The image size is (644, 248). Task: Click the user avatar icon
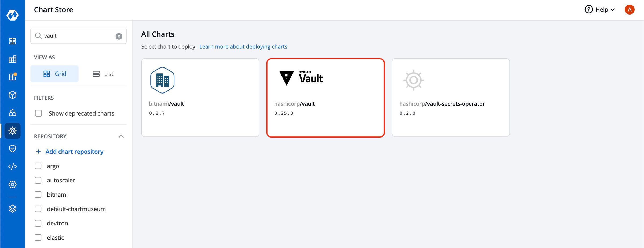(x=629, y=10)
